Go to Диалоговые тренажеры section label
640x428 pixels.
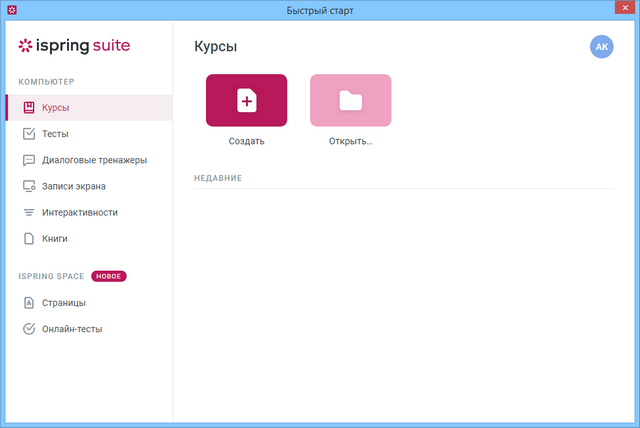coord(94,160)
